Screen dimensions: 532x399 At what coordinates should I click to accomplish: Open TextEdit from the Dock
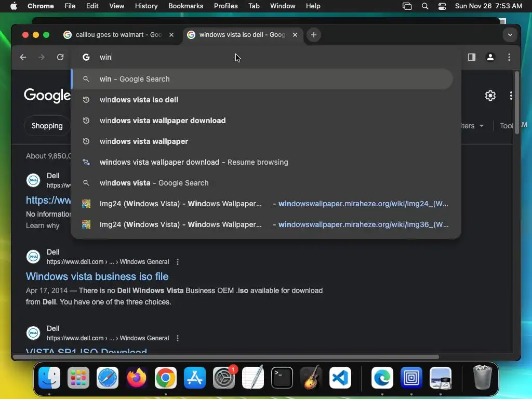(253, 378)
